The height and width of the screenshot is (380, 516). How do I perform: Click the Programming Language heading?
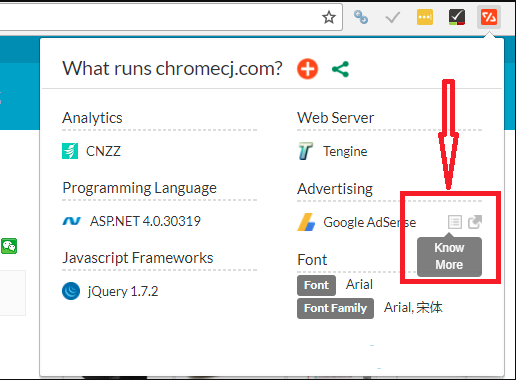click(x=139, y=188)
